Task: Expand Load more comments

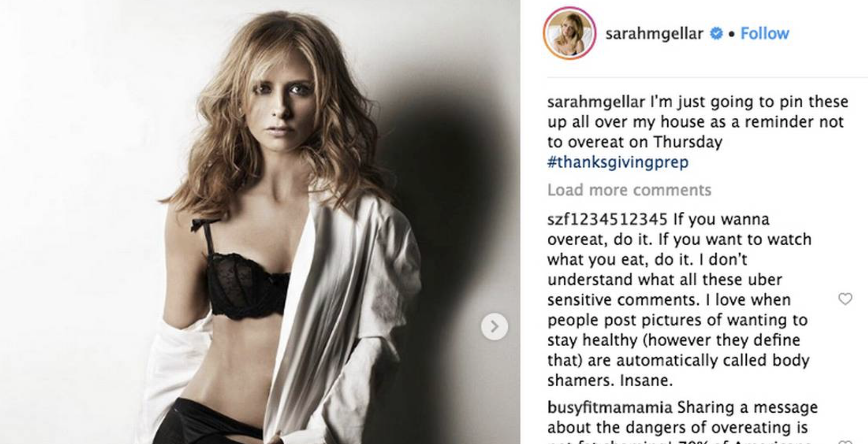Action: pos(629,190)
